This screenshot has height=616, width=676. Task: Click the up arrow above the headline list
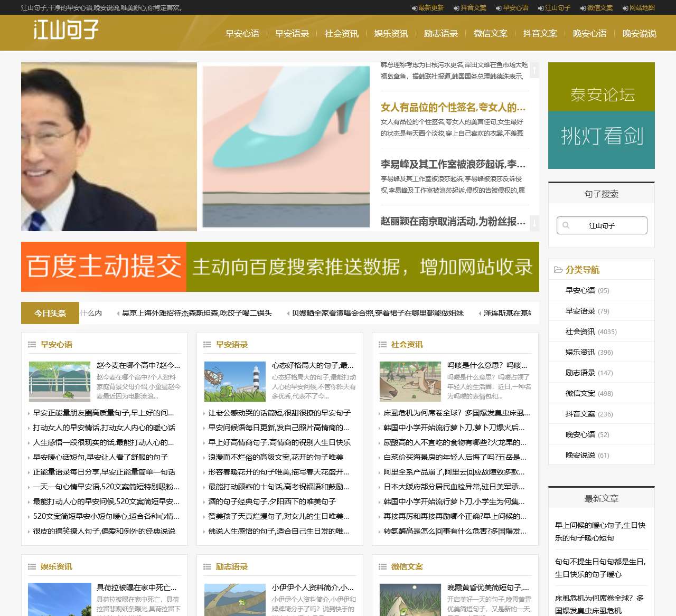[x=534, y=70]
